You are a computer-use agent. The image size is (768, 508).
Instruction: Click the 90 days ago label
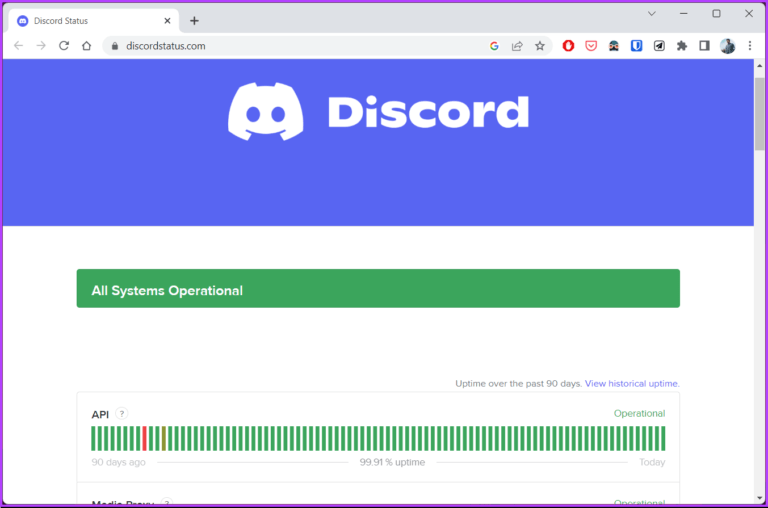click(x=119, y=462)
